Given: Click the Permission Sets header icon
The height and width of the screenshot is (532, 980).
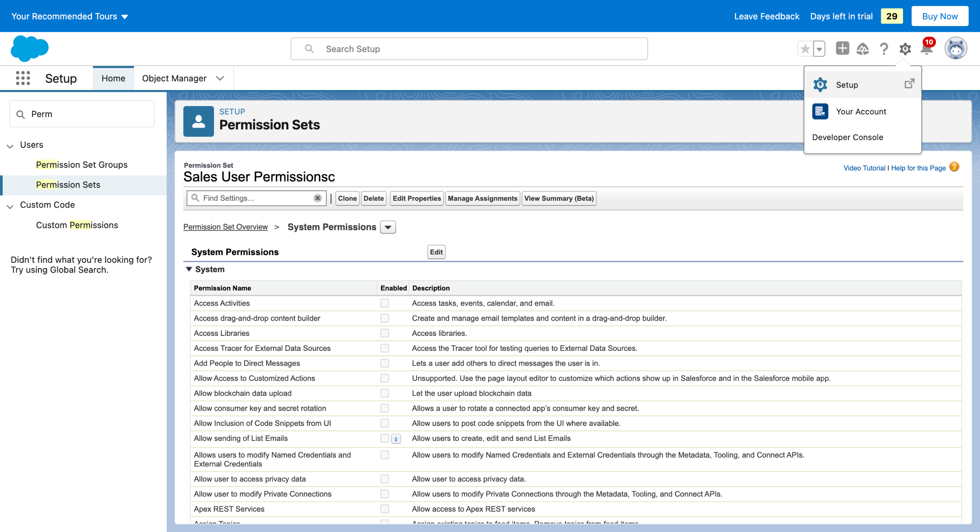Looking at the screenshot, I should click(198, 121).
